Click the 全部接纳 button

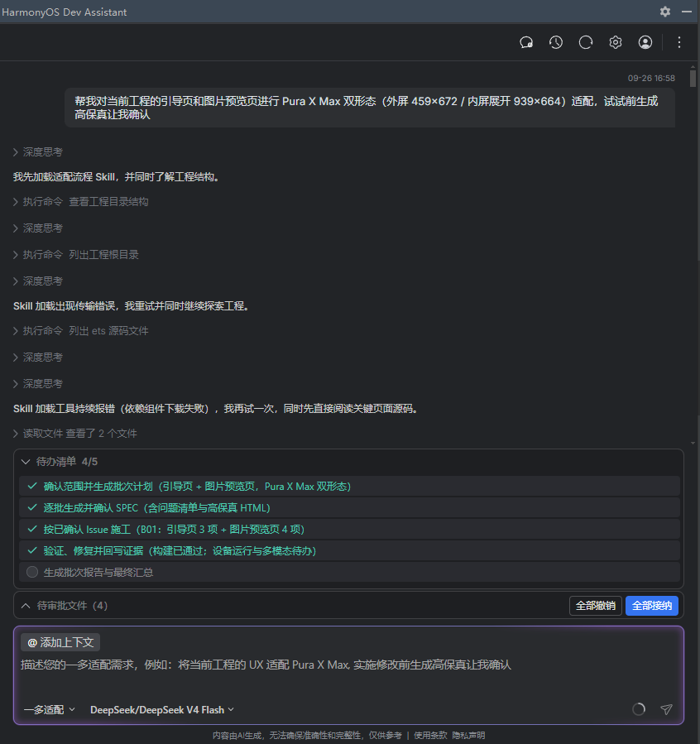click(652, 606)
